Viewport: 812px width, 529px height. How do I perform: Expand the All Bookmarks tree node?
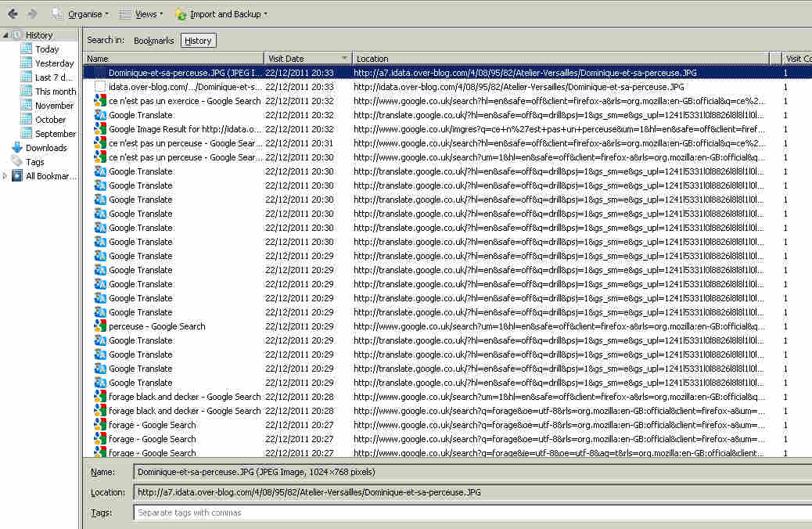tap(5, 176)
